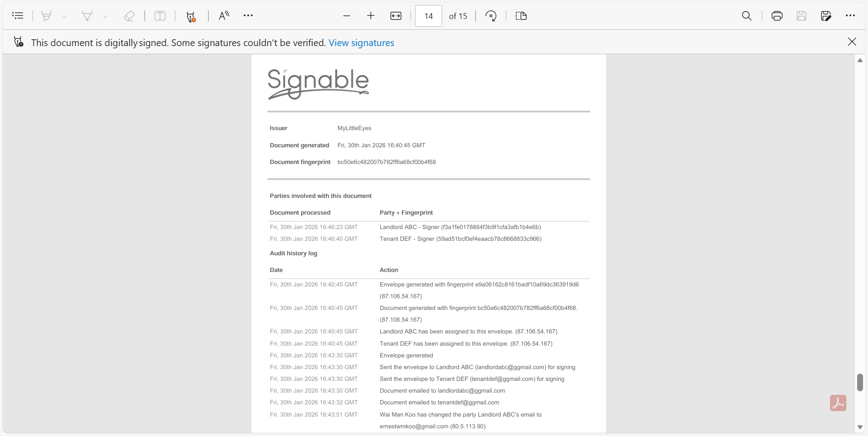Click the Add text tool
This screenshot has height=436, width=868.
(160, 16)
